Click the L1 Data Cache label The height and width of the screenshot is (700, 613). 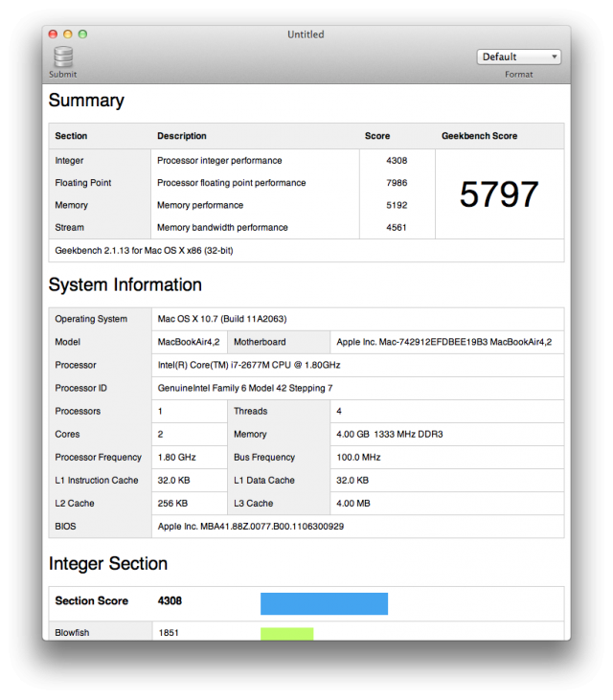(263, 481)
